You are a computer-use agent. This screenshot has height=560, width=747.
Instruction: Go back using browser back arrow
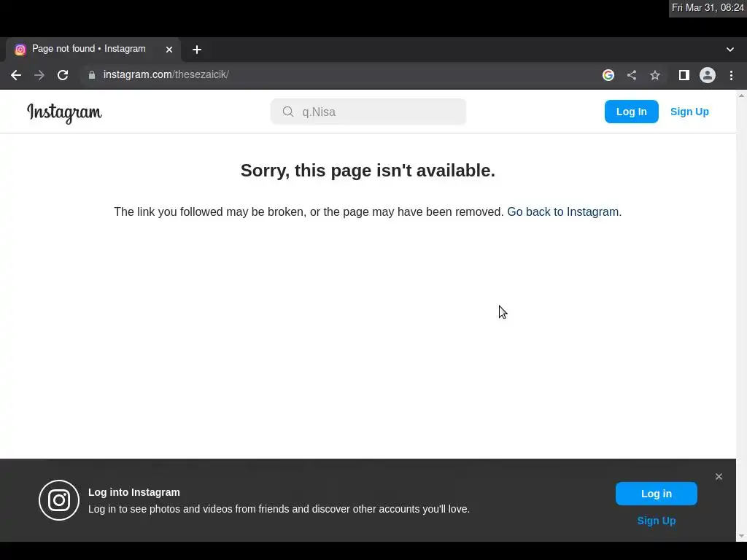16,75
